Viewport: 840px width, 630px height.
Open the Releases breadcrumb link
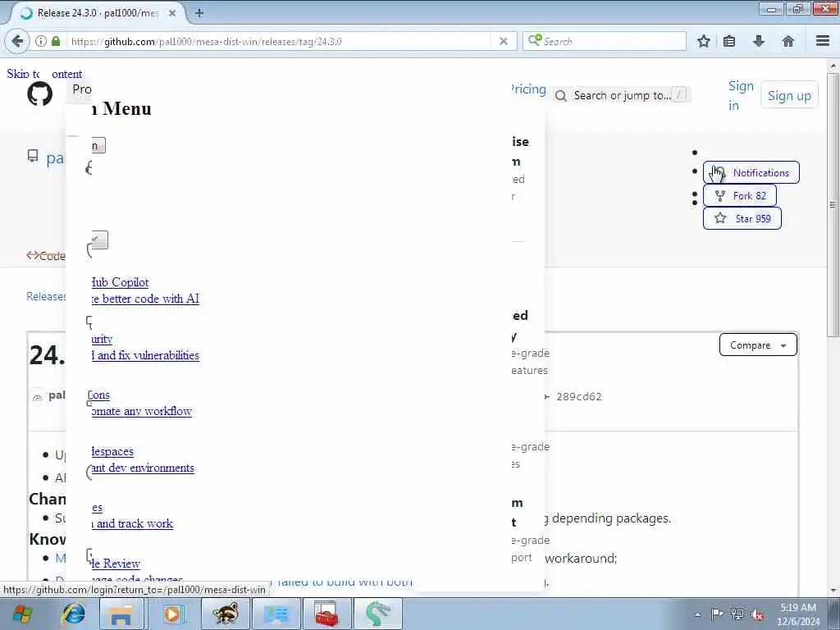[47, 296]
